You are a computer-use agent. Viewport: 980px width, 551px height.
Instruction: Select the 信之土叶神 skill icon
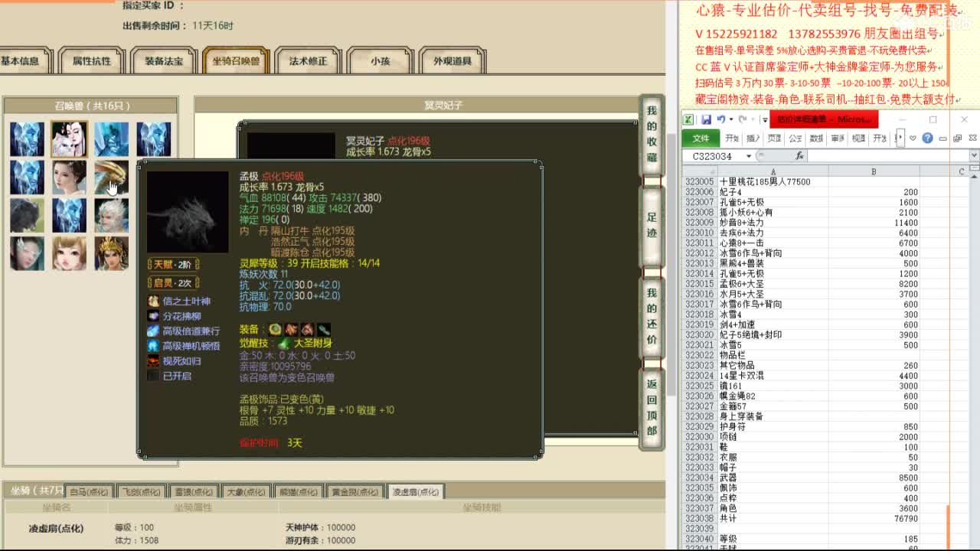153,302
